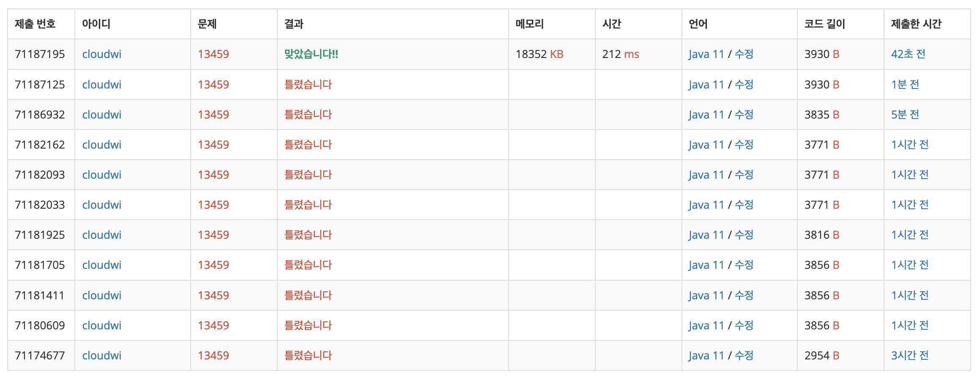980x381 pixels.
Task: Click 1시간 전 in row 71181705
Action: coord(910,265)
